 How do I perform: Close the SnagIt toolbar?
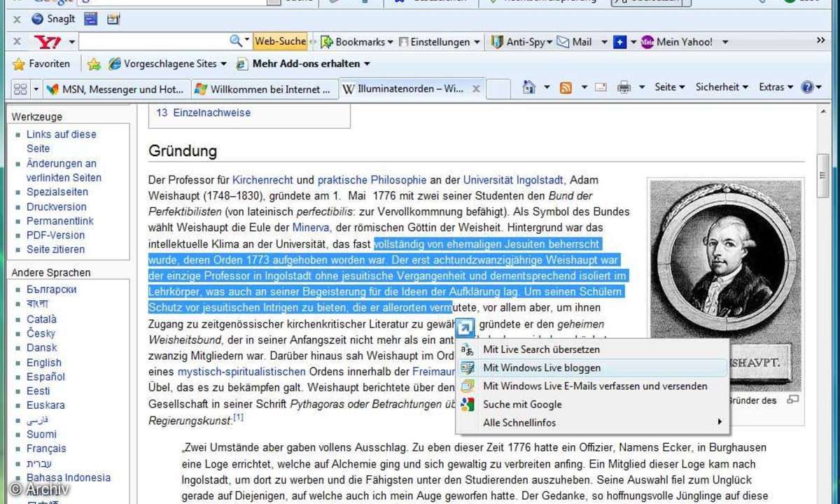pyautogui.click(x=17, y=20)
